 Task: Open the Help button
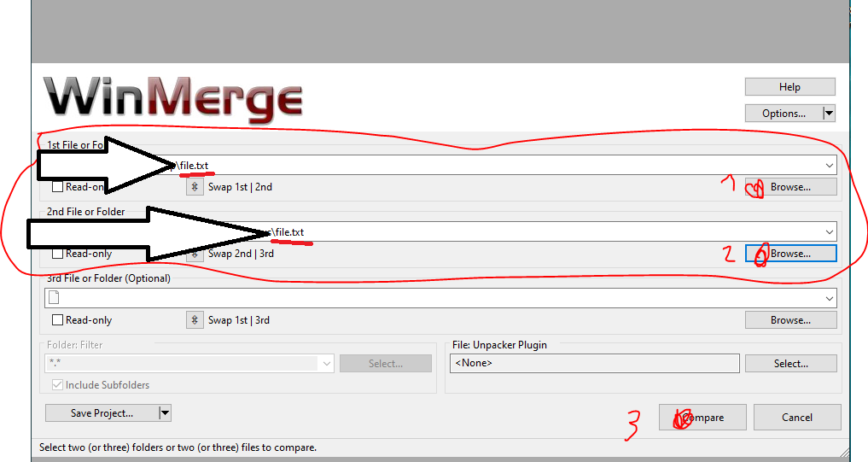790,87
